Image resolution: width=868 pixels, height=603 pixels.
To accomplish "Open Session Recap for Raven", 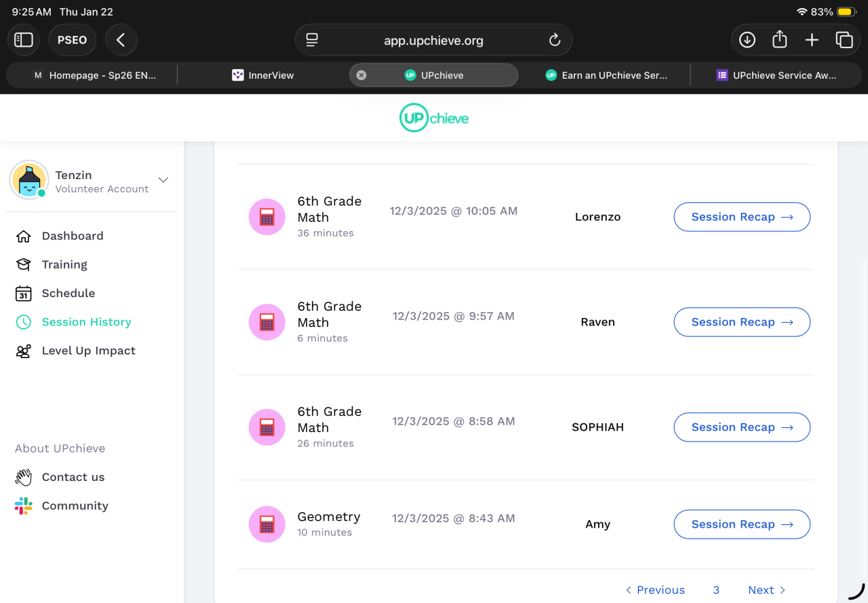I will tap(742, 322).
